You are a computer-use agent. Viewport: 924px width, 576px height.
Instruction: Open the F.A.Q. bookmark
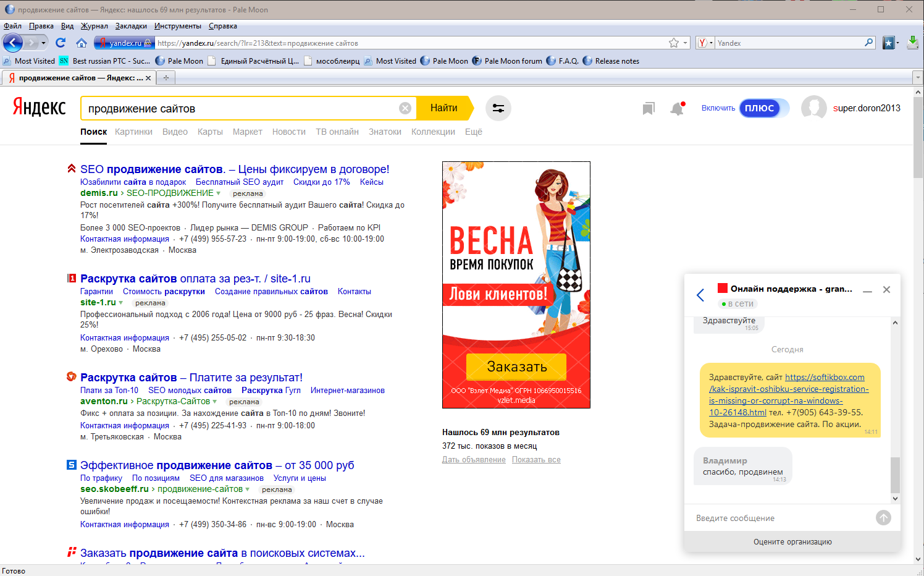coord(563,61)
